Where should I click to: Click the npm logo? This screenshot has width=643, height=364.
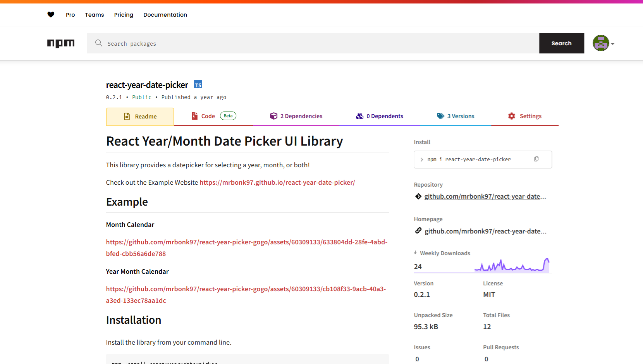point(61,43)
